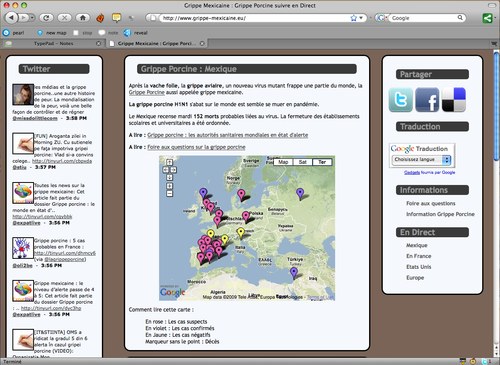Click the Gadgets link under translation box
The width and height of the screenshot is (500, 365).
[412, 173]
